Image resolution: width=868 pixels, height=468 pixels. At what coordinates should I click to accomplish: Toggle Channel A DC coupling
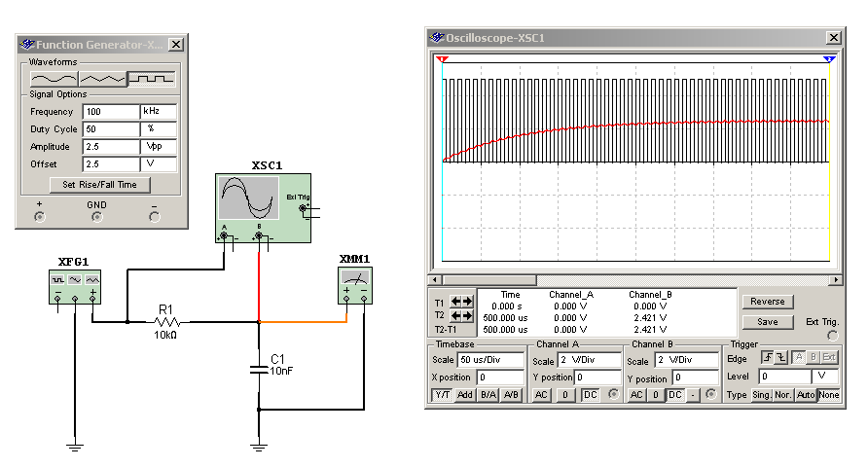pos(590,395)
